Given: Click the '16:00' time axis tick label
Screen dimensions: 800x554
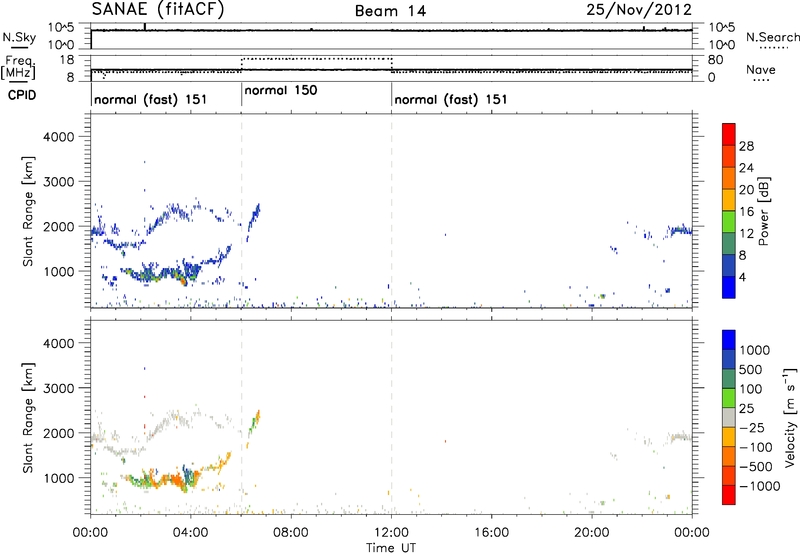Looking at the screenshot, I should point(491,533).
